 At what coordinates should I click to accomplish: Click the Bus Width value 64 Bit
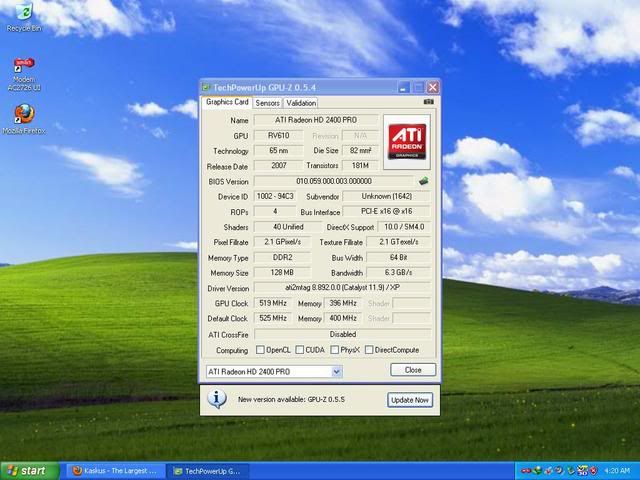[398, 258]
